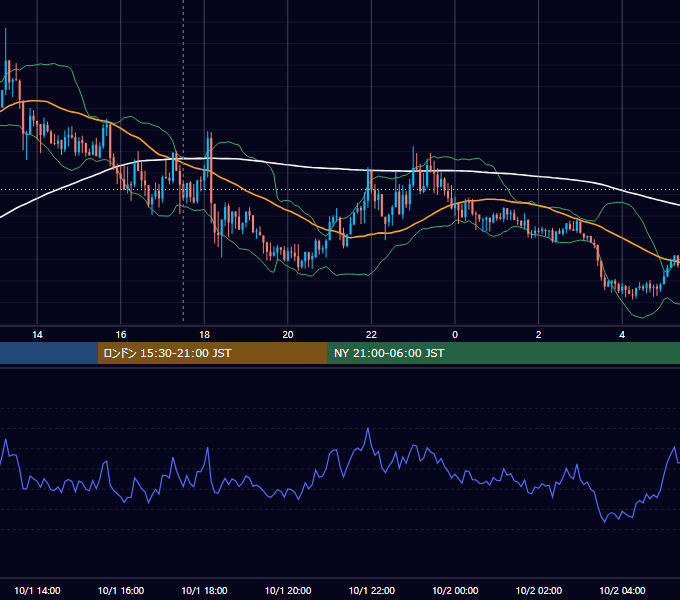The height and width of the screenshot is (600, 680).
Task: Click the upper axis hour label 2
Action: 539,335
